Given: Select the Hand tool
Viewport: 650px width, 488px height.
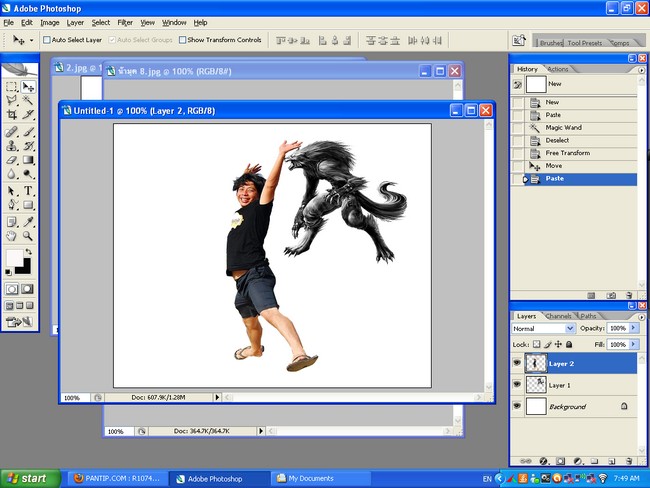Looking at the screenshot, I should coord(12,236).
